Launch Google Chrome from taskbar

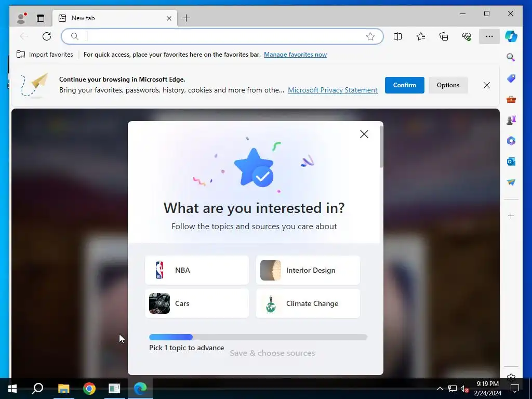(x=89, y=389)
